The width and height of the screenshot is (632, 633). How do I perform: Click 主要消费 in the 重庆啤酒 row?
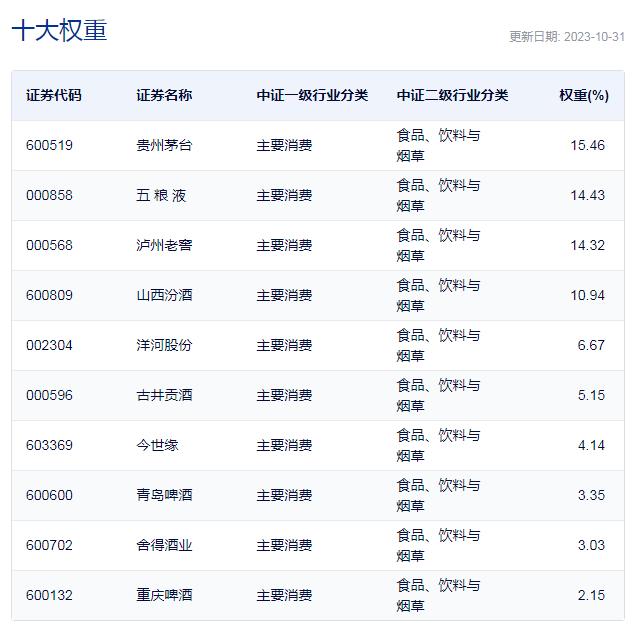click(285, 595)
